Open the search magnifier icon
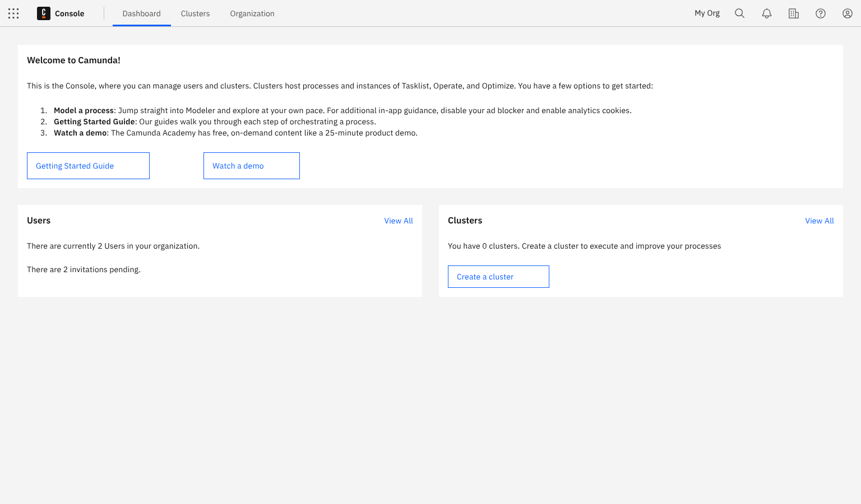The image size is (861, 504). pyautogui.click(x=739, y=13)
